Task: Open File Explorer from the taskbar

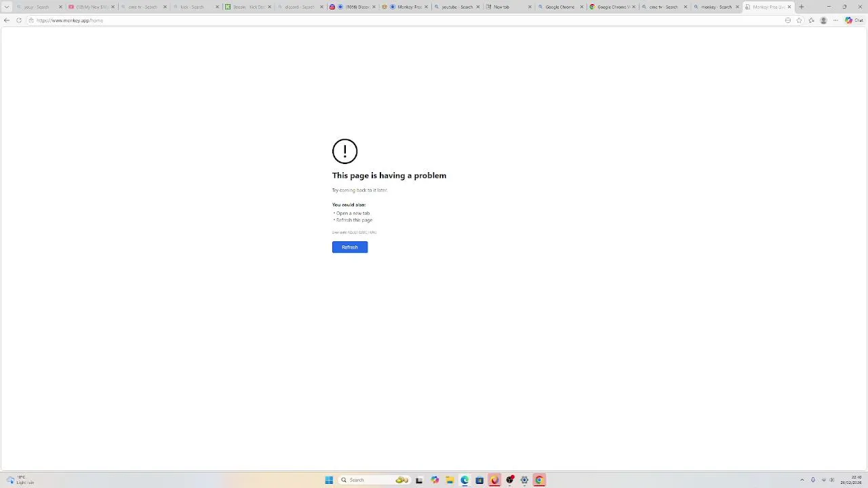Action: click(450, 480)
